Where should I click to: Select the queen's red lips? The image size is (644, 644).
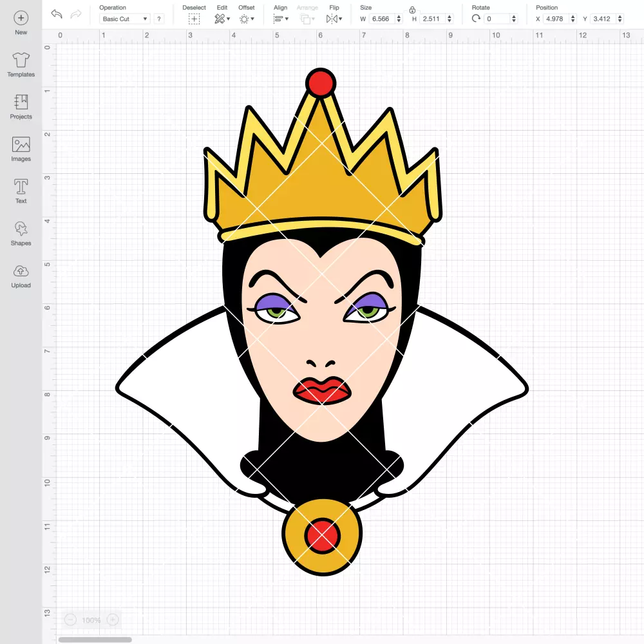click(322, 390)
